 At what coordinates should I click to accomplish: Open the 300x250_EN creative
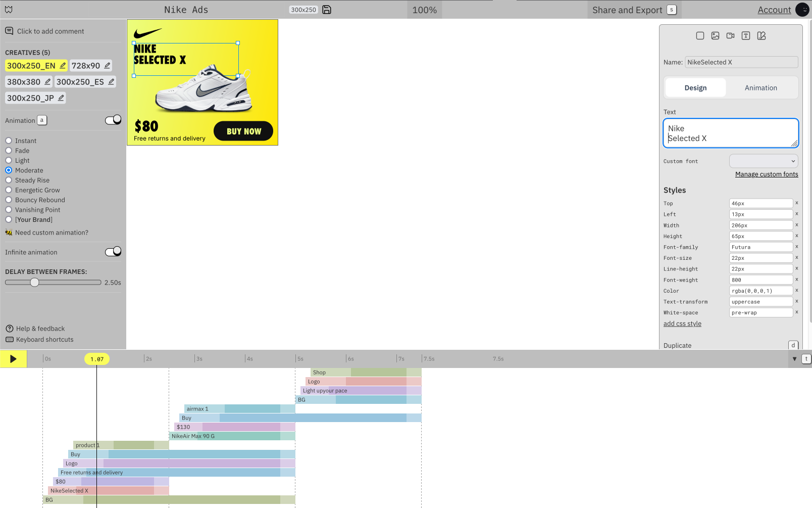pyautogui.click(x=31, y=66)
